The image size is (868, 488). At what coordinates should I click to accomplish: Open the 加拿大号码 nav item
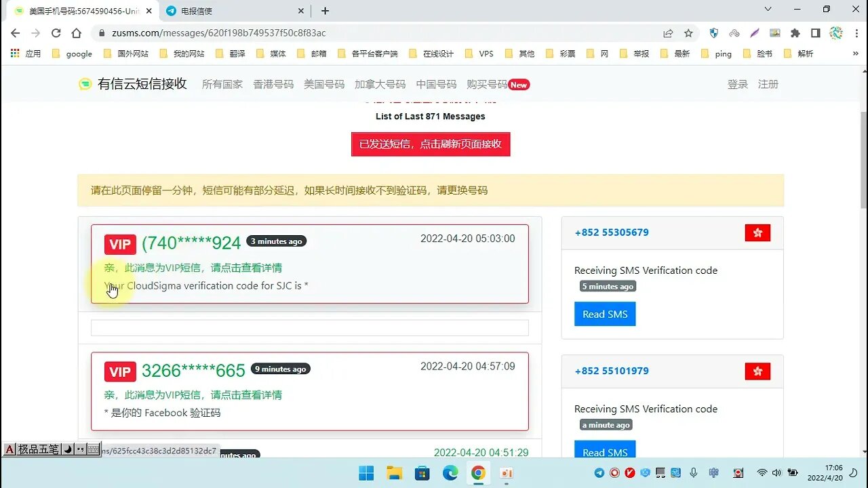tap(380, 84)
